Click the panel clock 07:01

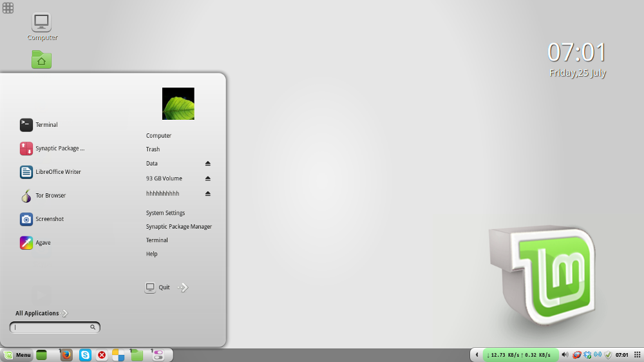tap(622, 355)
